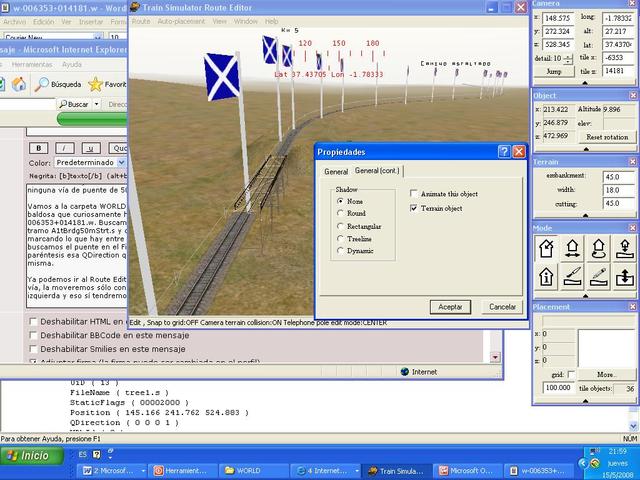
Task: Open the Auto-placement menu
Action: pos(181,20)
